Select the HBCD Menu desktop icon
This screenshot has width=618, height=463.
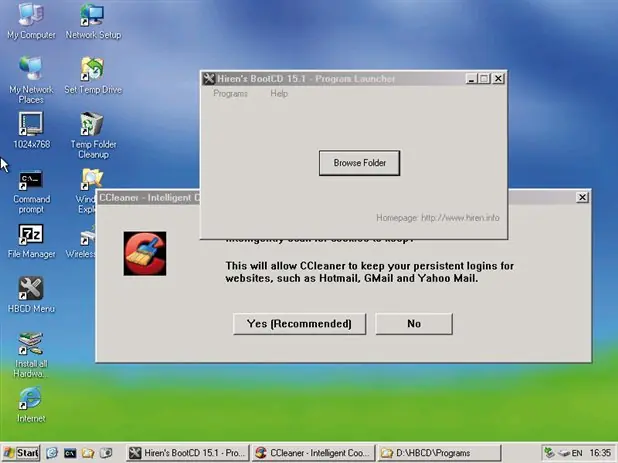click(x=31, y=295)
